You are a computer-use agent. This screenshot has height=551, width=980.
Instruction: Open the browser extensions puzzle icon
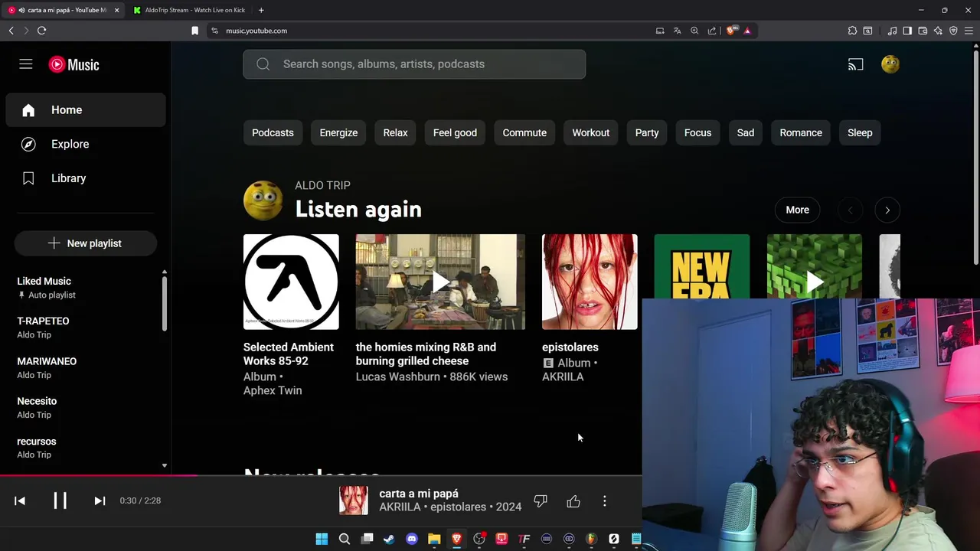pos(852,31)
